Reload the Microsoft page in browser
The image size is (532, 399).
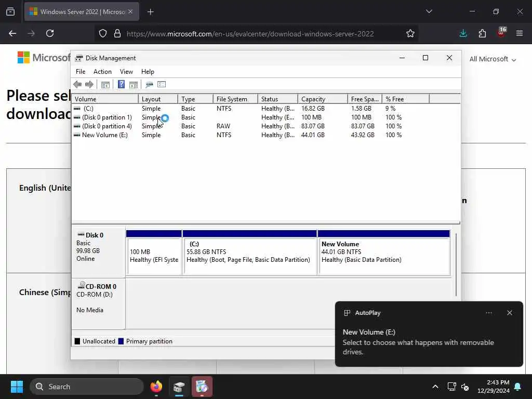[50, 34]
